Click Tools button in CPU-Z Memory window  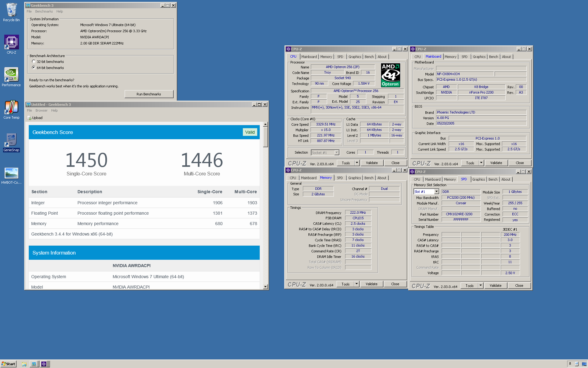[x=345, y=284]
